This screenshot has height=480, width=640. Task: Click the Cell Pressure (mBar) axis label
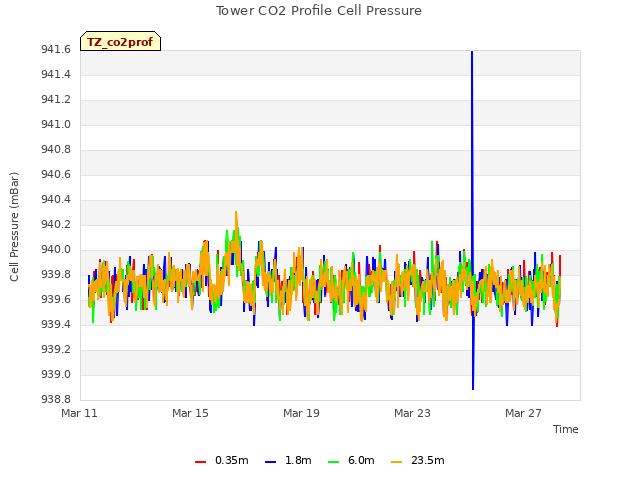pyautogui.click(x=14, y=227)
